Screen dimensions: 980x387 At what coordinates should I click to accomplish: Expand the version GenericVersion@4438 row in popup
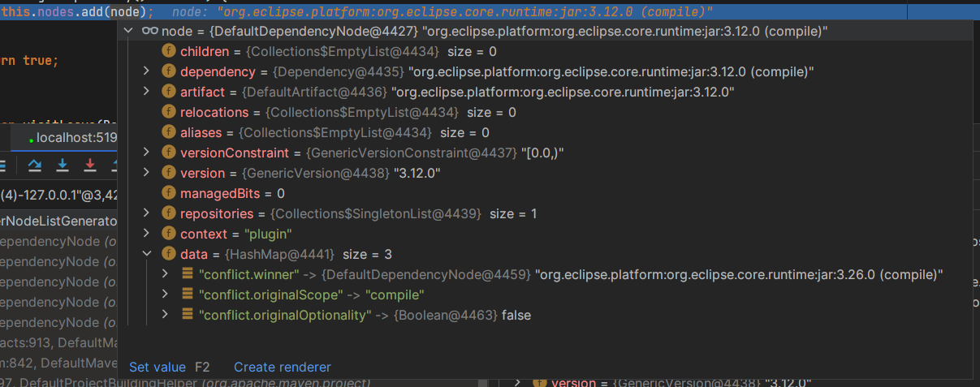tap(146, 173)
